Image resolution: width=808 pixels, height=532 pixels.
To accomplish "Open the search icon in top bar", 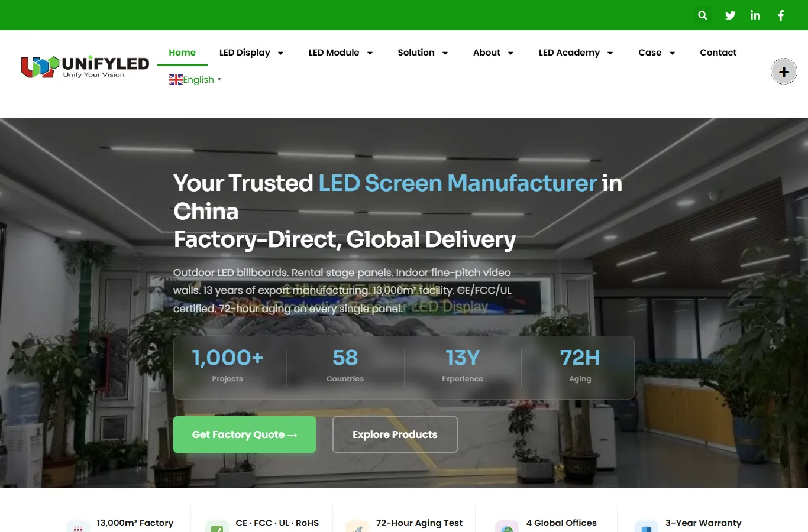I will pyautogui.click(x=702, y=15).
